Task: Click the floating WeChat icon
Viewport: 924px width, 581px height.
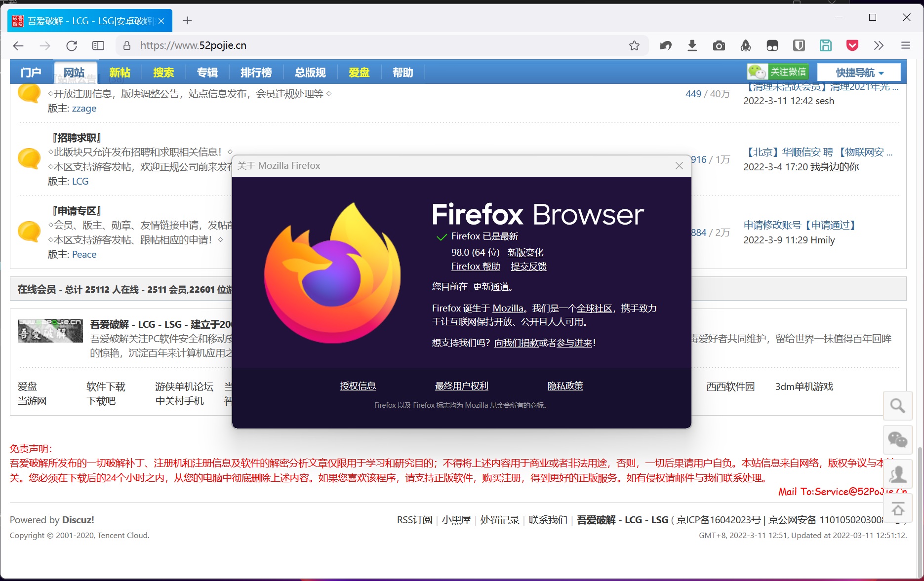Action: 898,440
